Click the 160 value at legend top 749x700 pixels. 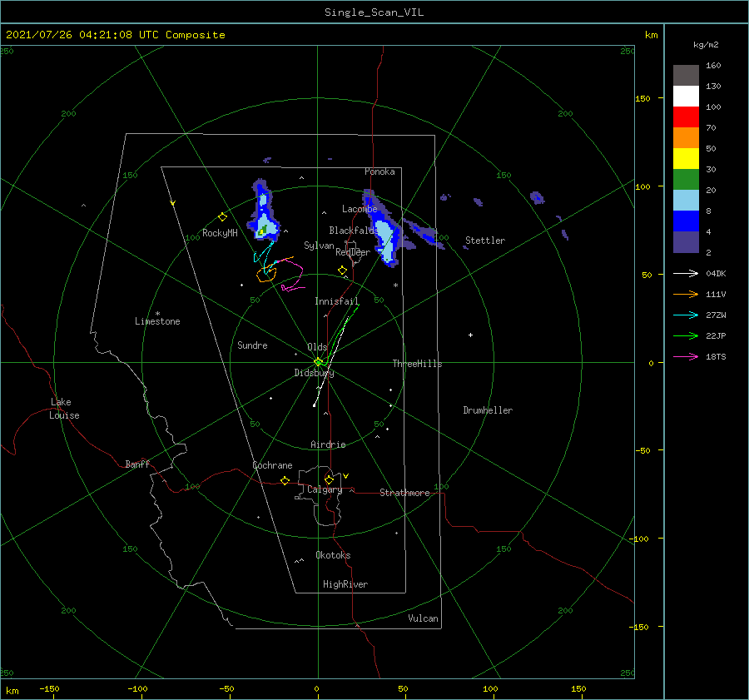(x=712, y=66)
